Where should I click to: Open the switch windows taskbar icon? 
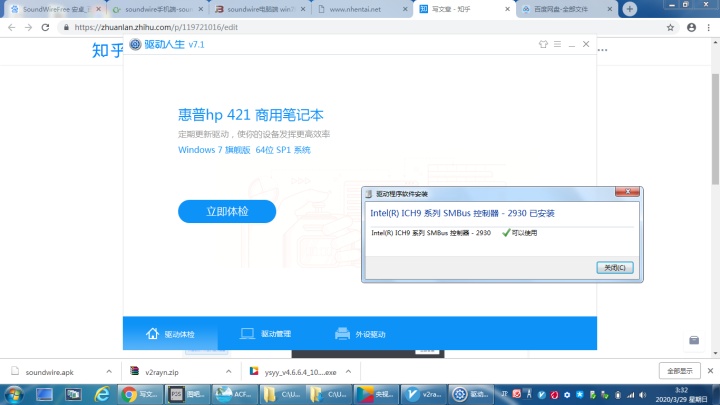[x=73, y=395]
